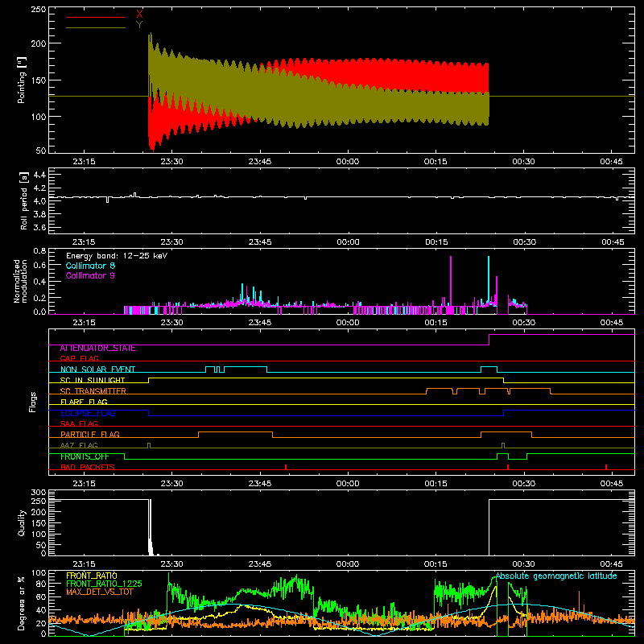Click the ATTENUATOR_STATE step-up near 00:24
This screenshot has height=644, width=644.
pos(489,340)
